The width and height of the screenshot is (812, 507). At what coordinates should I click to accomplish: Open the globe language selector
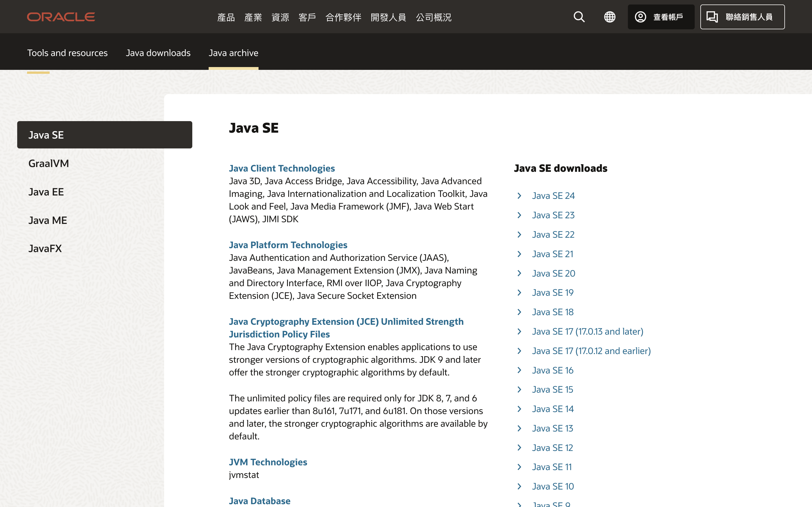coord(609,17)
